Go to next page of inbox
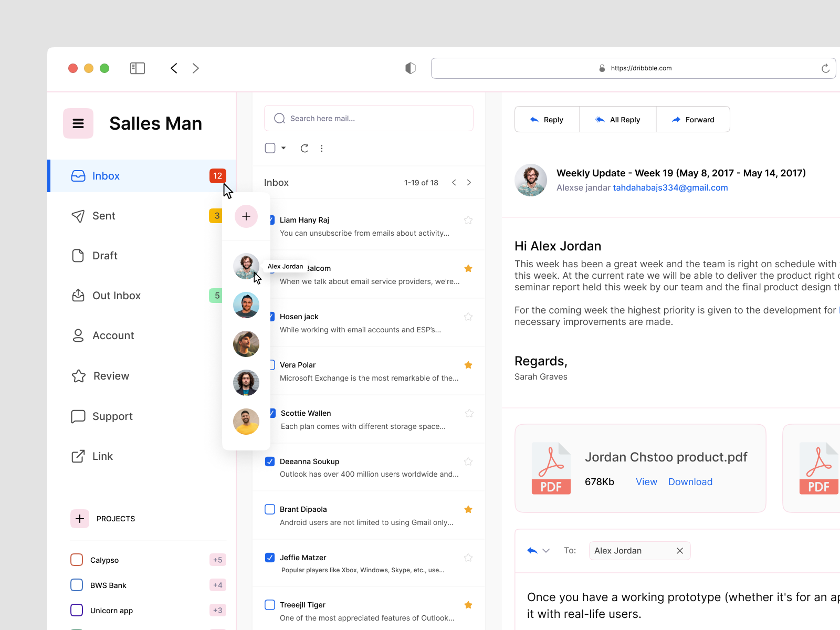Image resolution: width=840 pixels, height=630 pixels. [469, 183]
